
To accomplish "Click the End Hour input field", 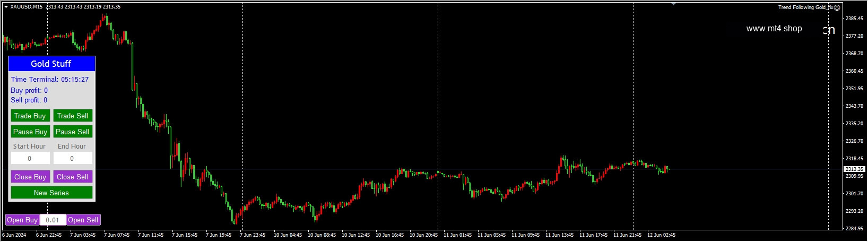I will [73, 158].
